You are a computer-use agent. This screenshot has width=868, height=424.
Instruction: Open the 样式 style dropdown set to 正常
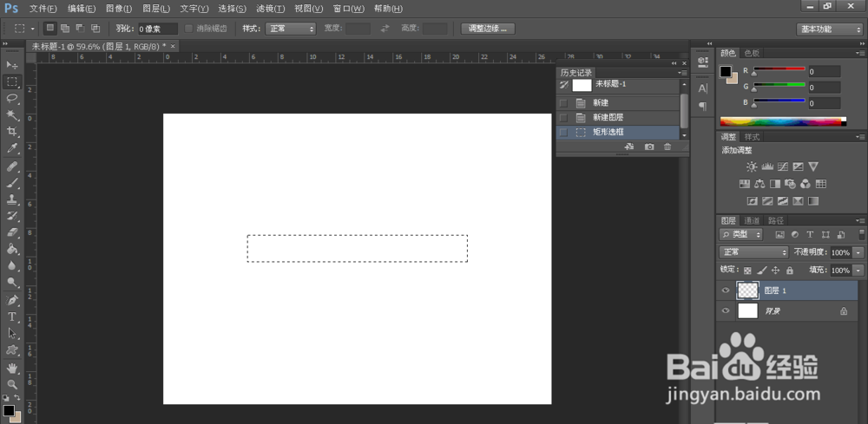pos(291,29)
